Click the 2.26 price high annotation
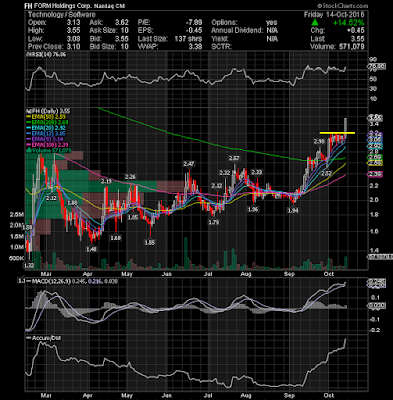This screenshot has width=393, height=400. pos(130,176)
